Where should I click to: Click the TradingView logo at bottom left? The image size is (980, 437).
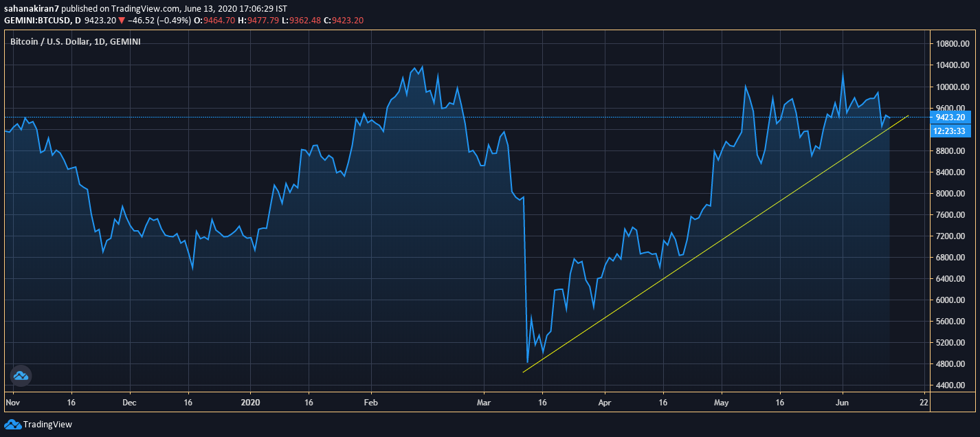(x=12, y=425)
